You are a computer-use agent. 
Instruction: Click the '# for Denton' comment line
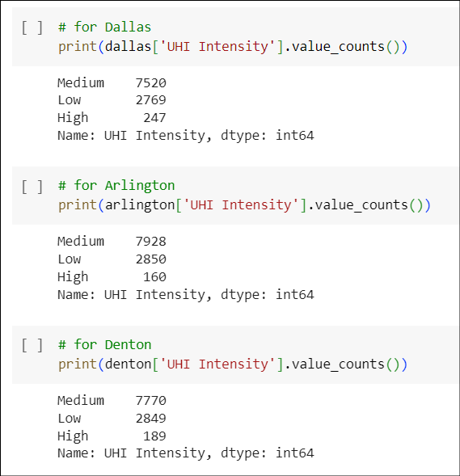(x=104, y=345)
